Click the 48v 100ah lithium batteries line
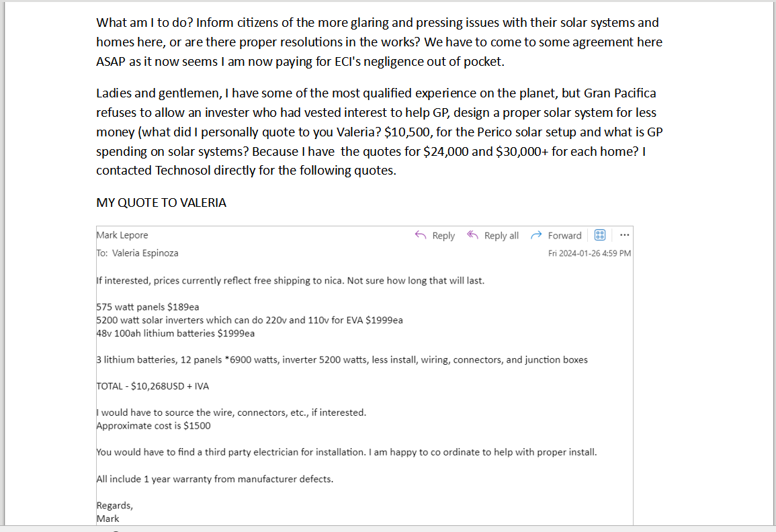Screen dimensions: 776x532 point(175,333)
